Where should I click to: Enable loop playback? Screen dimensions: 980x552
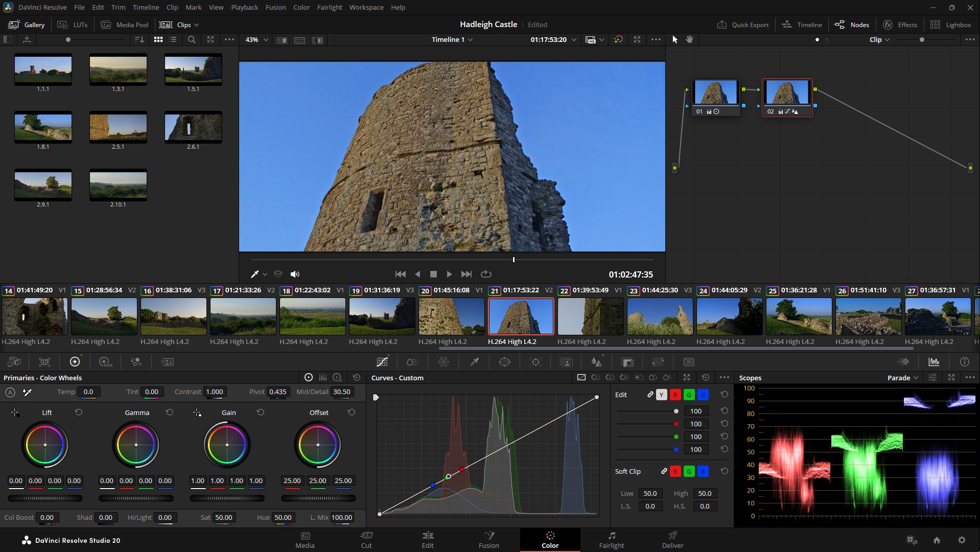click(x=486, y=274)
